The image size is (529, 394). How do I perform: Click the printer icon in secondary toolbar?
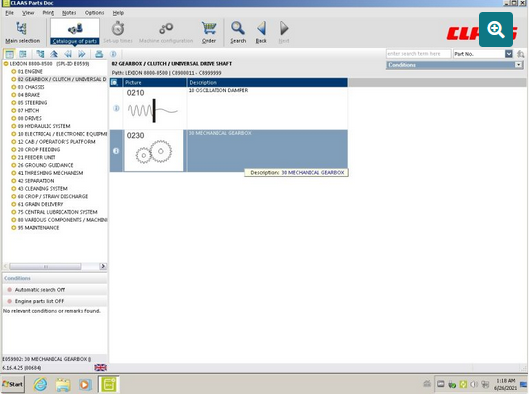click(99, 54)
